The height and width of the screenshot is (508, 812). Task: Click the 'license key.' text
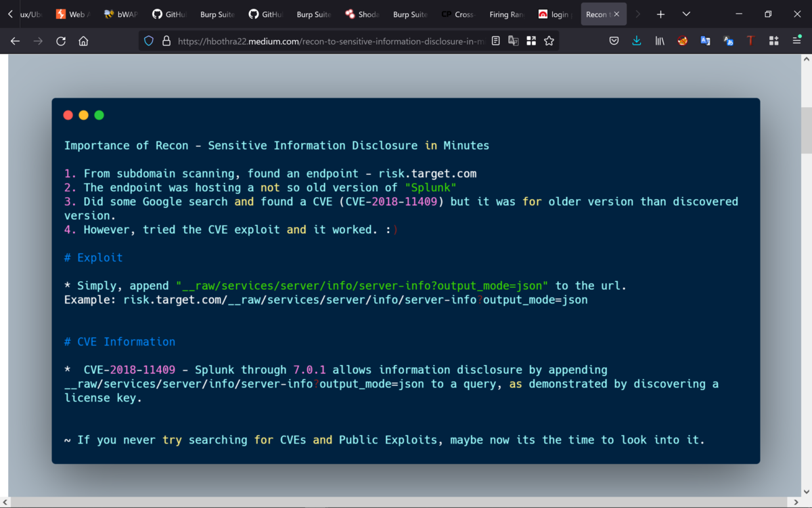click(104, 398)
